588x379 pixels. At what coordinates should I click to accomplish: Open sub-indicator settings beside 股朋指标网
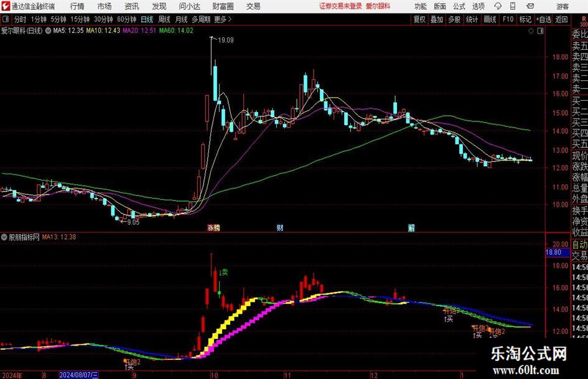(4, 236)
